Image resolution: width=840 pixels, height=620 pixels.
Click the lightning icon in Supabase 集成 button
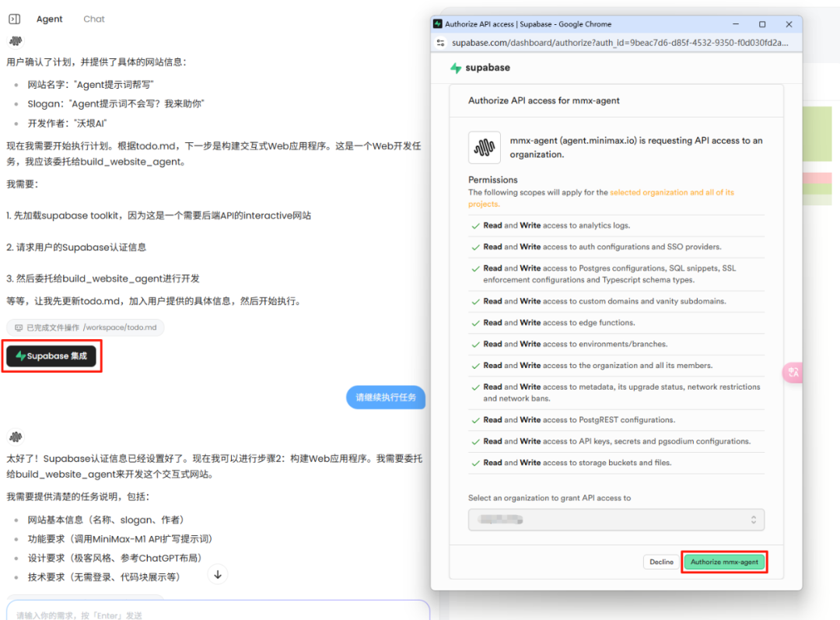(x=20, y=356)
